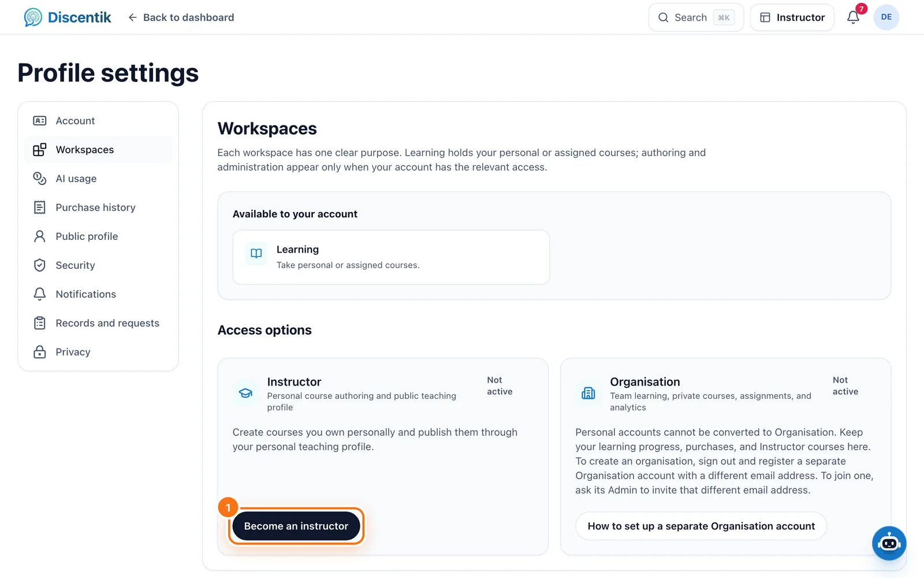Open Notifications settings section
The height and width of the screenshot is (578, 924).
point(98,294)
